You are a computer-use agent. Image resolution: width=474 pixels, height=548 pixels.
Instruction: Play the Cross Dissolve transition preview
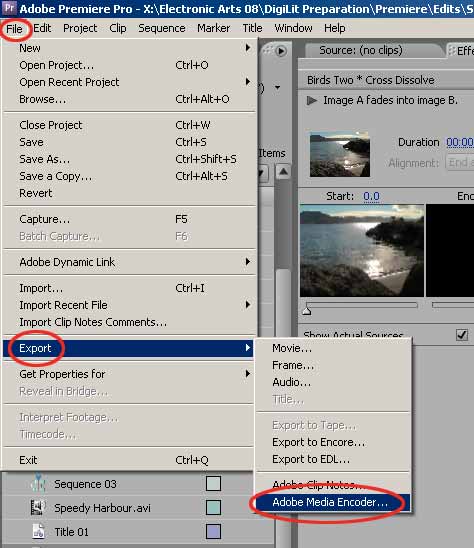[x=311, y=101]
